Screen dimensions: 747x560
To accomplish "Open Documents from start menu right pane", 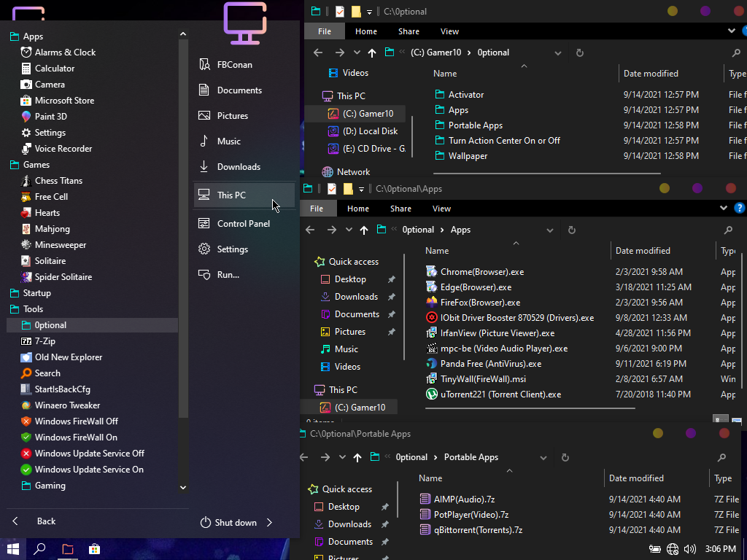I will coord(244,90).
